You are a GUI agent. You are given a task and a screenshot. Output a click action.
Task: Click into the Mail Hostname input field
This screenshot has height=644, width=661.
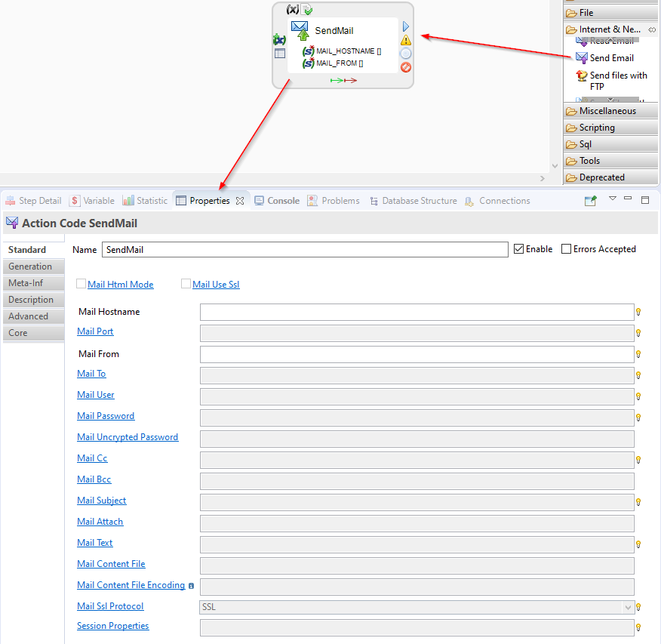coord(417,312)
